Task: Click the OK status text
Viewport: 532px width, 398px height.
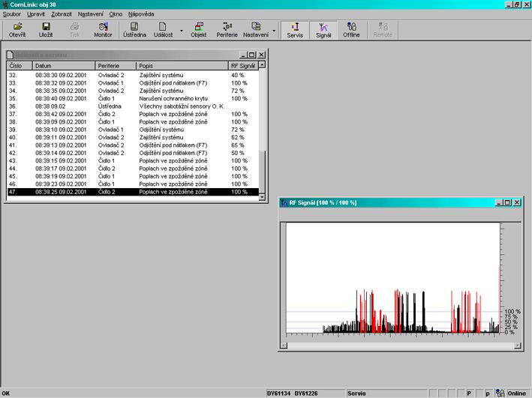Action: [6, 394]
